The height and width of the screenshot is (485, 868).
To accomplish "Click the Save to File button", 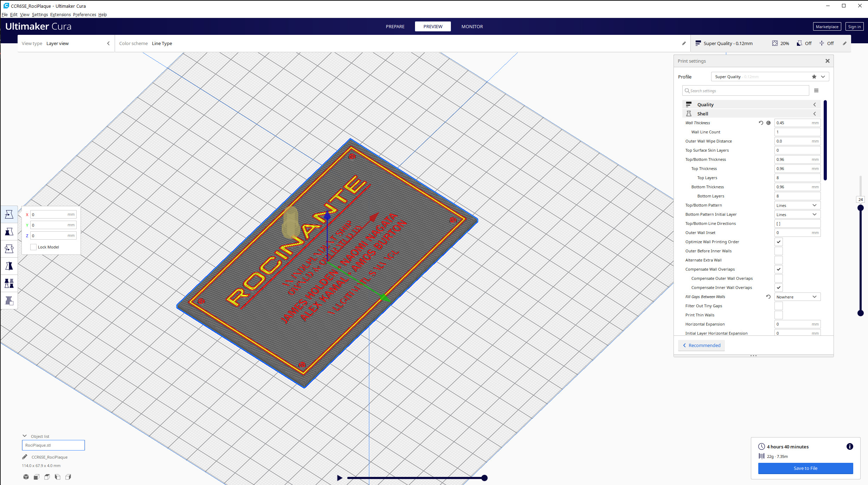I will 805,468.
